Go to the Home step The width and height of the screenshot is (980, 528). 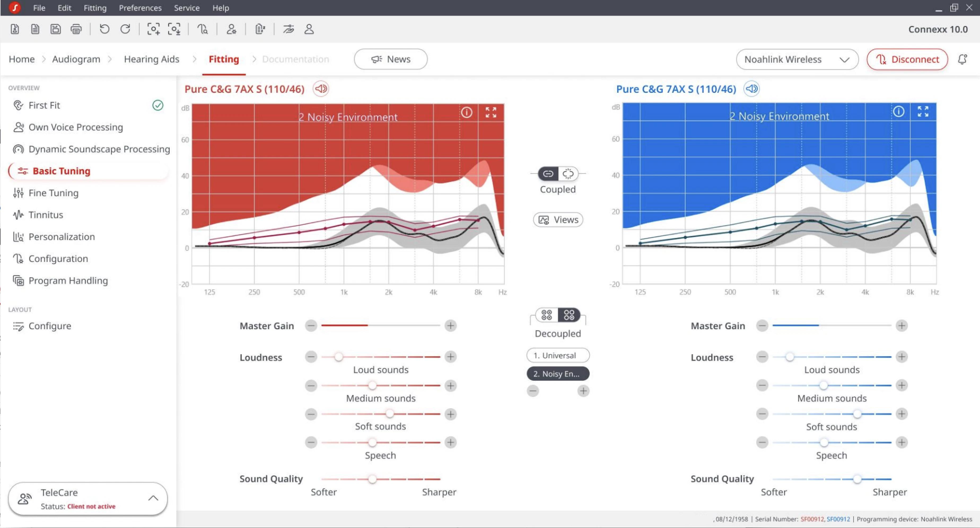21,59
